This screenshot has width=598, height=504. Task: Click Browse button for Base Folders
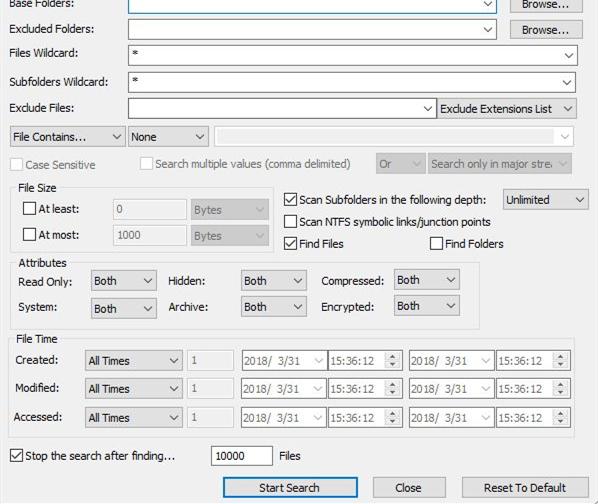(546, 5)
